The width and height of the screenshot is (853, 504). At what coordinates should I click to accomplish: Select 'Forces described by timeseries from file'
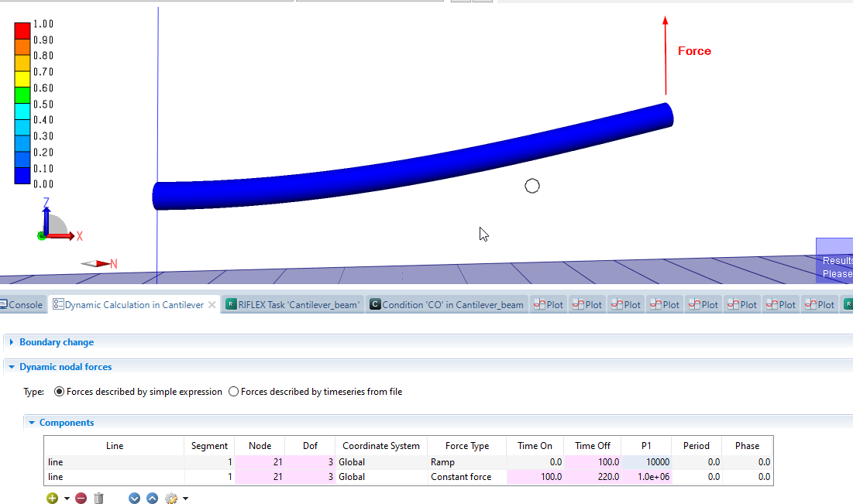(x=233, y=392)
